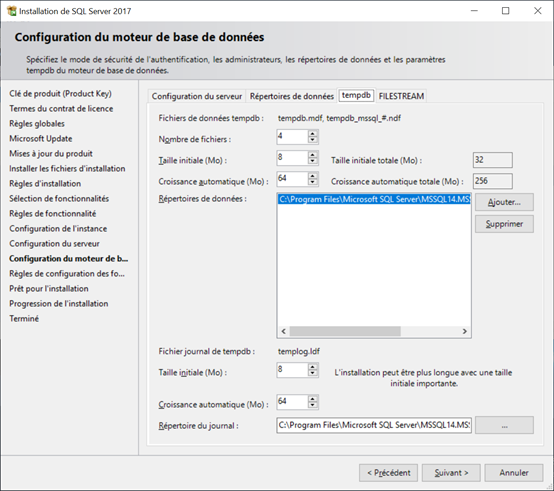Cancel setup with the Annuler button
Screen dimensions: 554x491
click(x=514, y=473)
